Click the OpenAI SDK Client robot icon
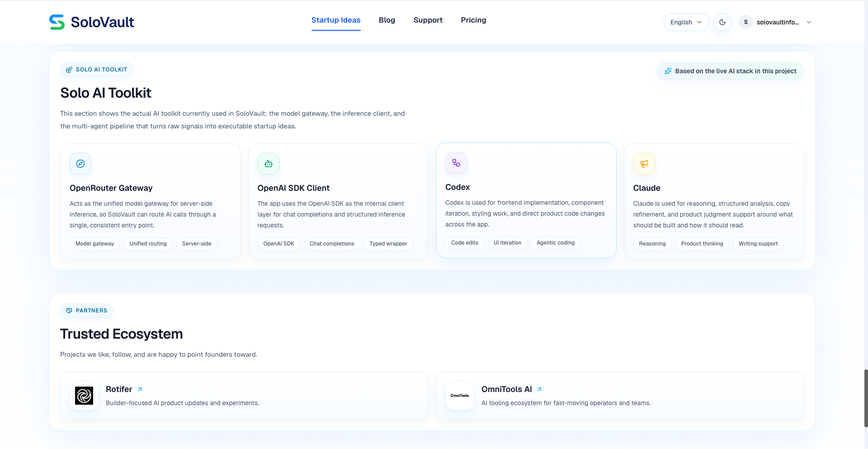 click(269, 164)
